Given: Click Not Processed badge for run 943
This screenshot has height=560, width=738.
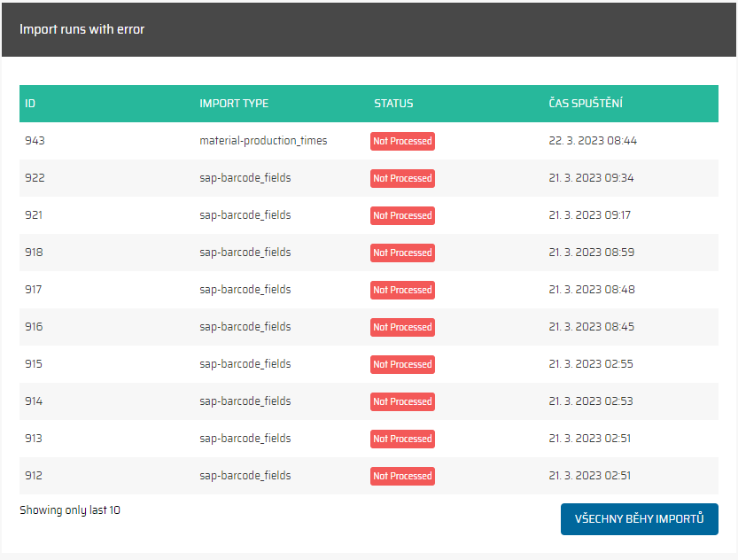Looking at the screenshot, I should coord(402,141).
